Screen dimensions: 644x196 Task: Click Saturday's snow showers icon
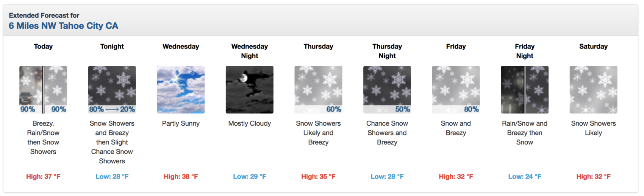click(x=594, y=90)
